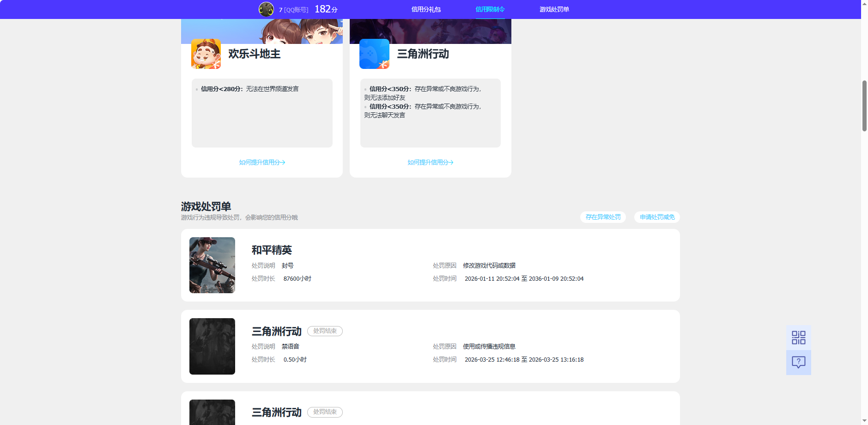
Task: Click the 0.50小时 duration value
Action: [x=295, y=360]
